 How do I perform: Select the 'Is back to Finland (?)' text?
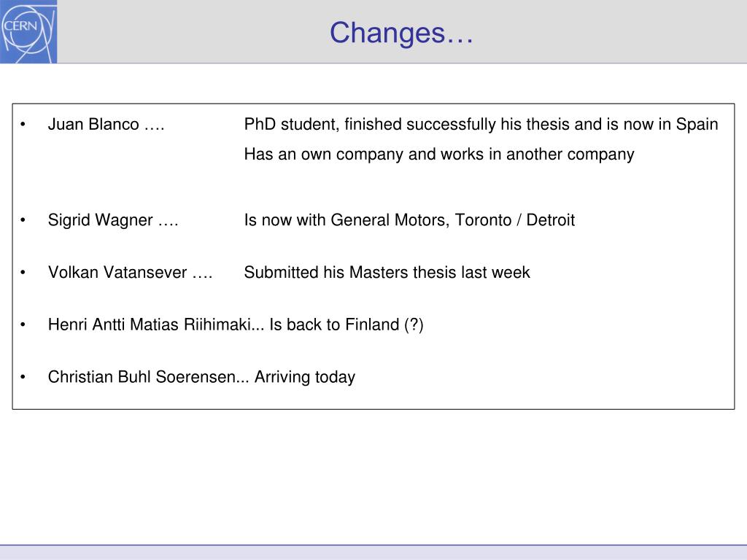[x=347, y=324]
